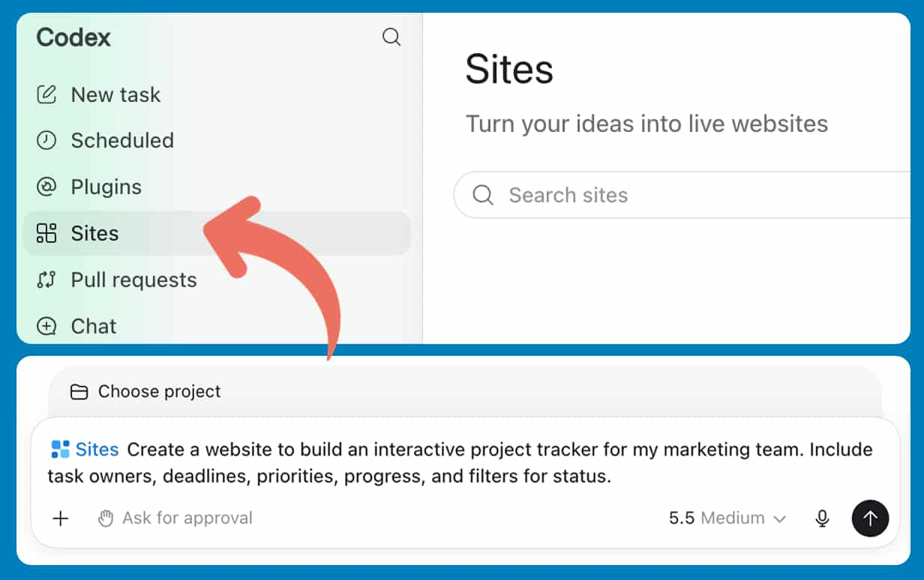Click the Chat plus-circle icon
Screen dimensions: 924x580
click(46, 326)
